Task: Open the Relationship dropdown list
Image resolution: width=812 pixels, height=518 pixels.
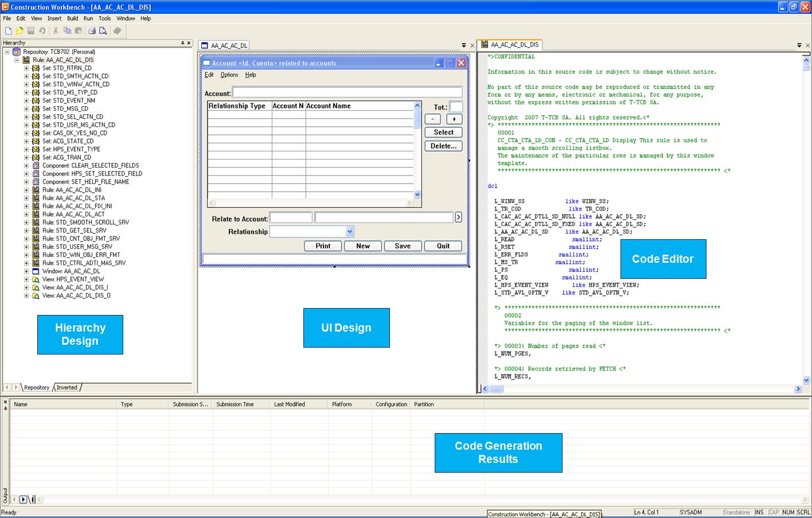Action: tap(350, 232)
